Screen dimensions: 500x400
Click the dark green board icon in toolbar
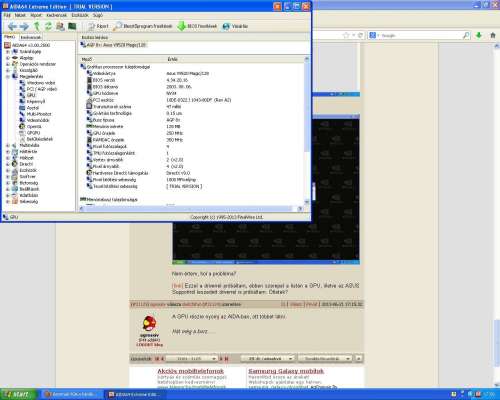[72, 26]
